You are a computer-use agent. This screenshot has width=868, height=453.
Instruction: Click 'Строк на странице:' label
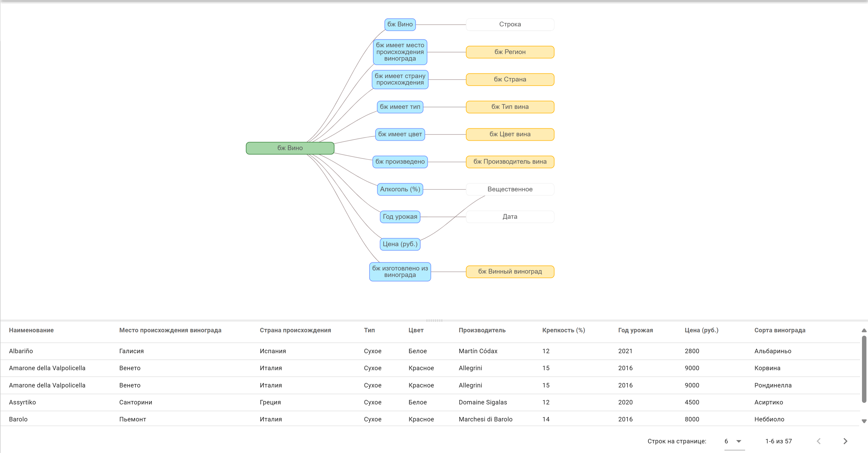click(677, 441)
